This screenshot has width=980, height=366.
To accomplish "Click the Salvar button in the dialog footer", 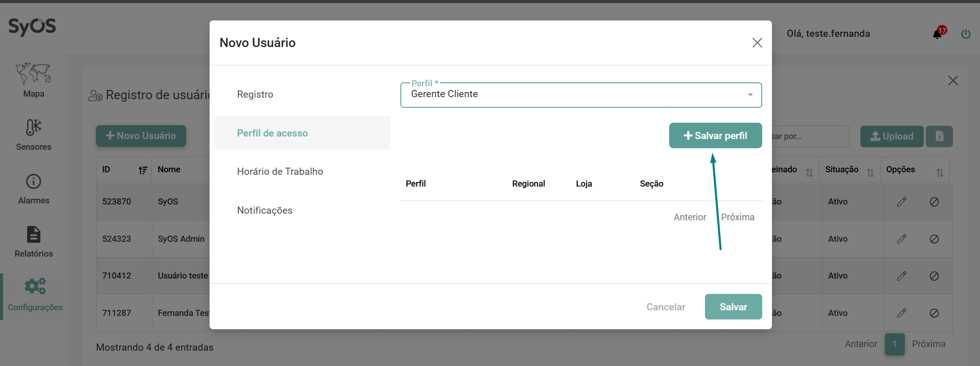I will [733, 307].
